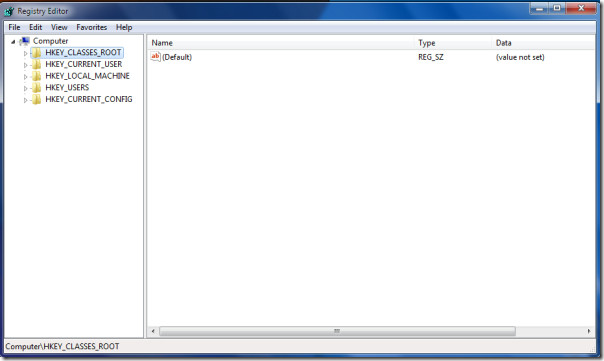Click the Computer icon in tree
This screenshot has height=361, width=604.
(x=25, y=41)
